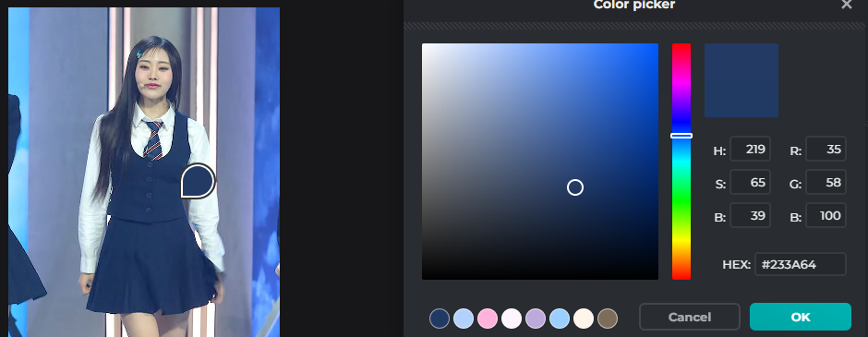This screenshot has width=868, height=337.
Task: Select the brown preset swatch
Action: pyautogui.click(x=608, y=319)
